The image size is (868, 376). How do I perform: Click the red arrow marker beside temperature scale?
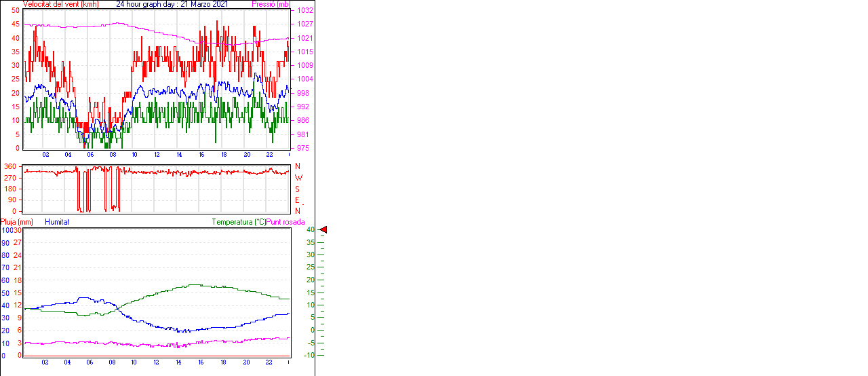tap(323, 230)
